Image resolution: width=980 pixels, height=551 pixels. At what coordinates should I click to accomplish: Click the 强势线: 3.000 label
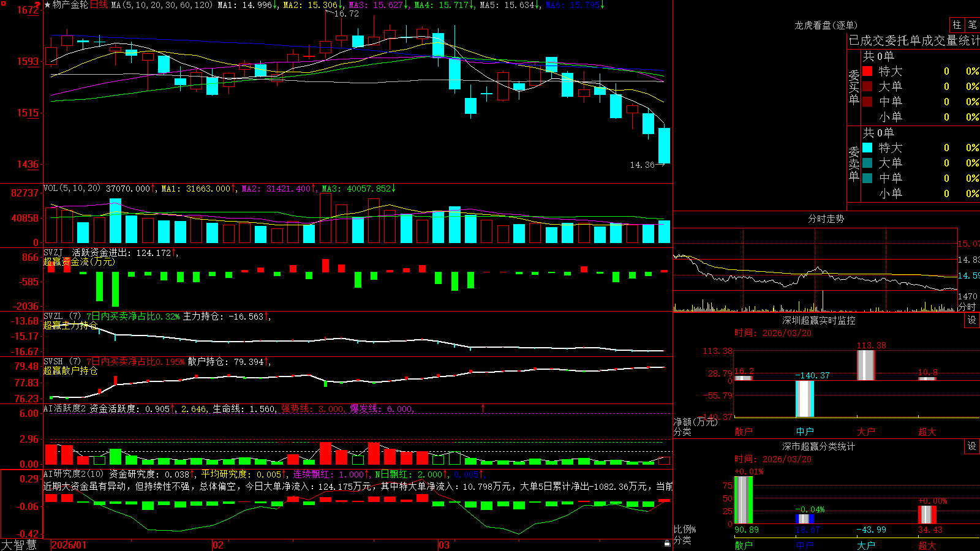314,408
